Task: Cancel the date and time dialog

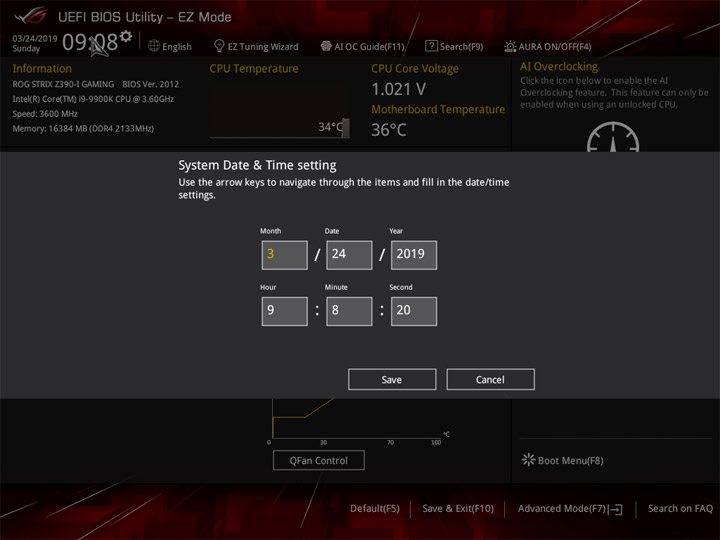Action: pyautogui.click(x=490, y=379)
